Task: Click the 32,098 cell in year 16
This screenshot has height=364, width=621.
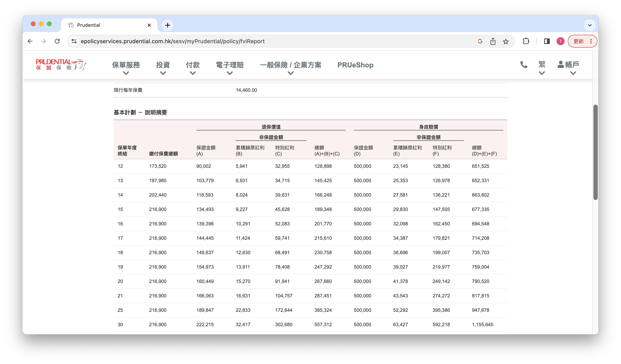Action: pos(400,224)
